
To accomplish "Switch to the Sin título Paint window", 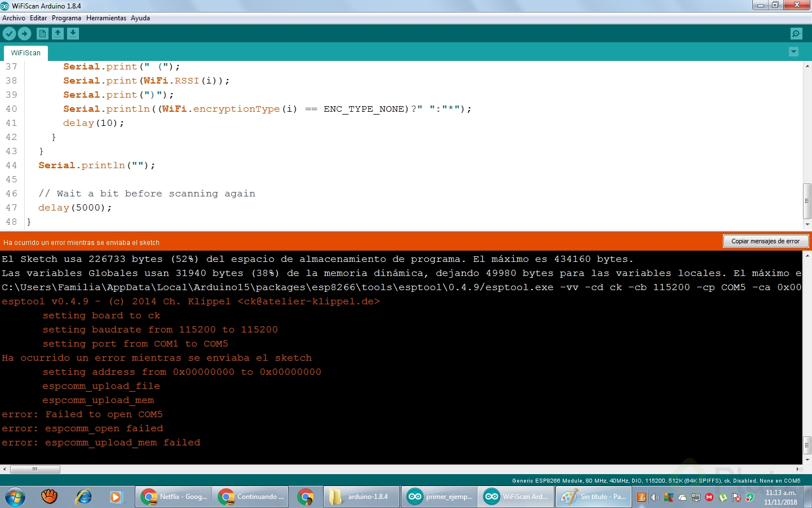I will (594, 497).
